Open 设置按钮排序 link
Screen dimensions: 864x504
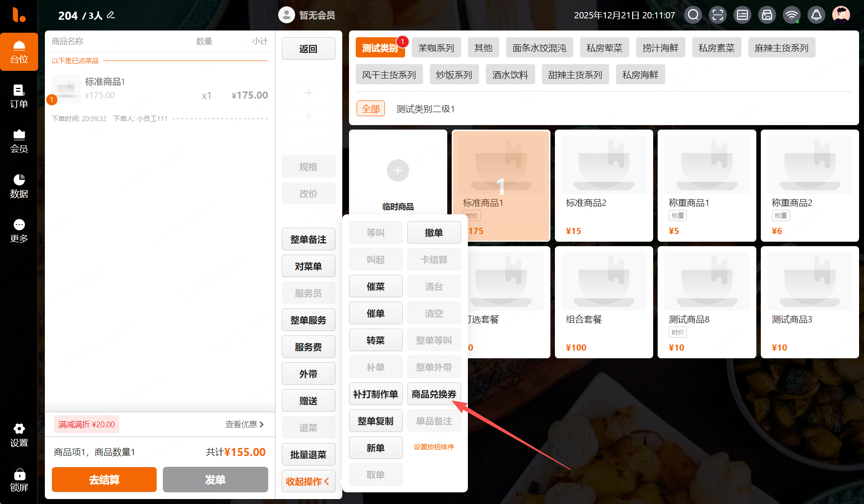point(434,447)
